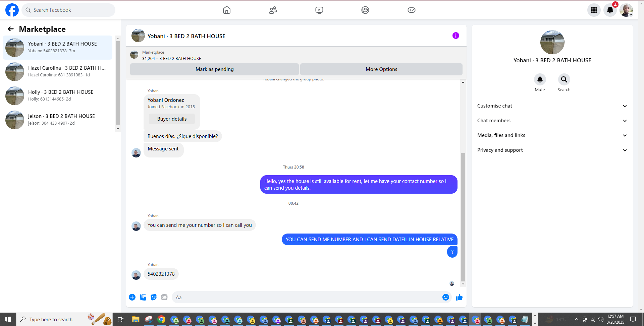Select the Yobani conversation in the list
The width and height of the screenshot is (644, 326).
tap(58, 48)
